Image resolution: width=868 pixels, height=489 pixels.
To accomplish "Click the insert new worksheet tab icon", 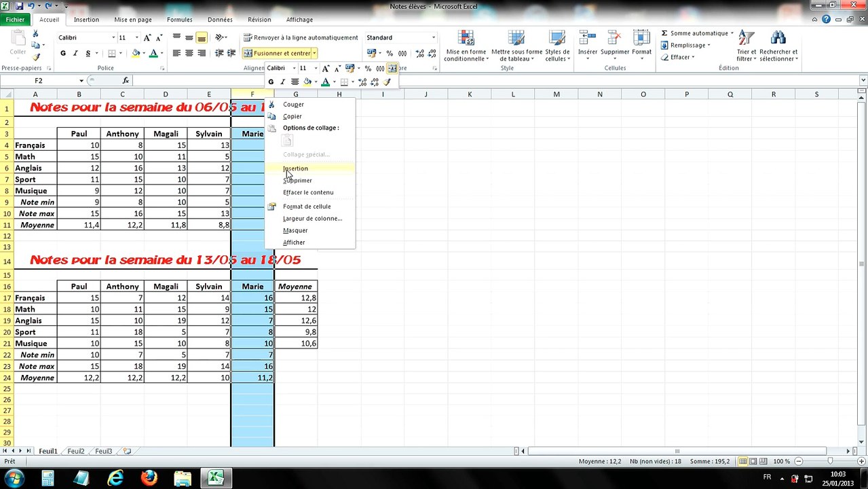I will pyautogui.click(x=127, y=451).
